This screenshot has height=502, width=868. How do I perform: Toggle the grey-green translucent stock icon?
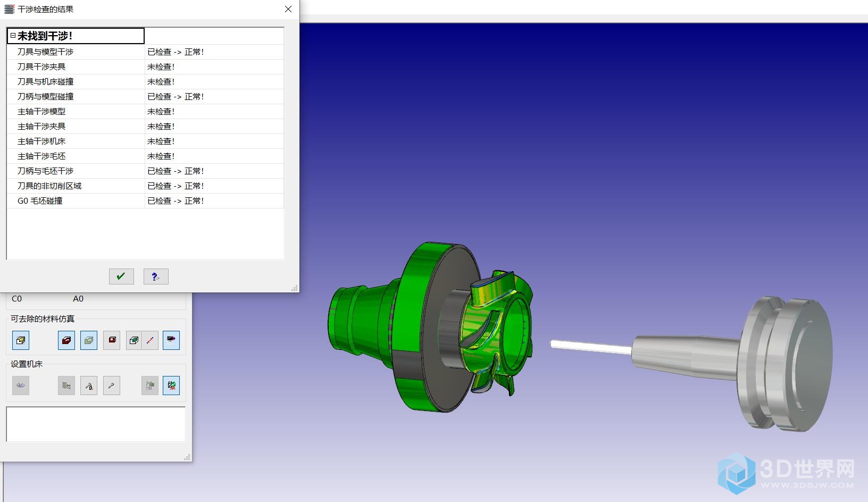click(x=89, y=340)
